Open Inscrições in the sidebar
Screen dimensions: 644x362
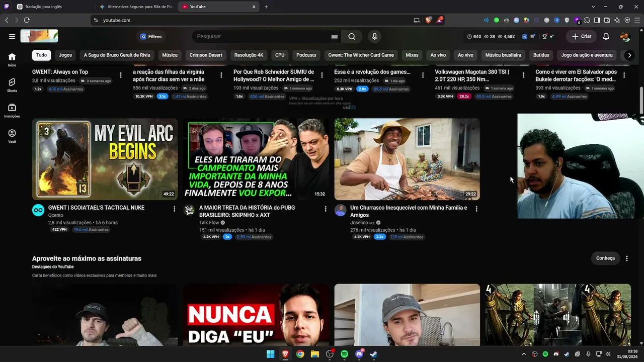[12, 111]
